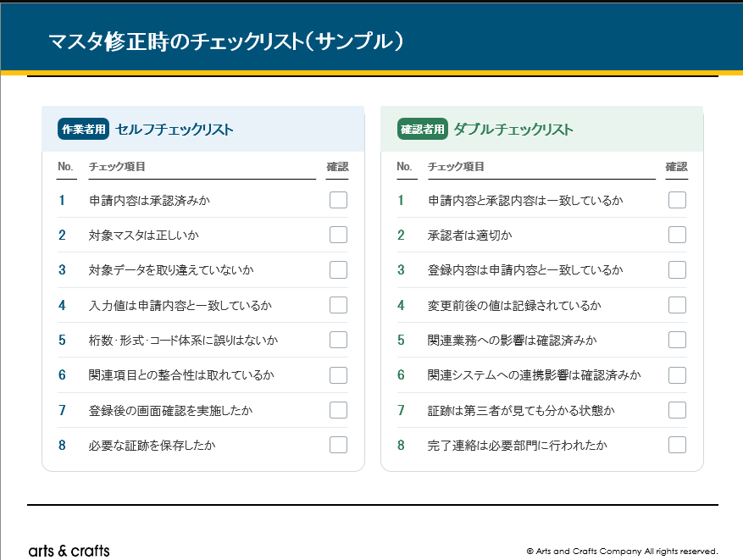
Task: Tick checkbox for 関連システムへの連携影響は確認済みか
Action: [x=677, y=374]
